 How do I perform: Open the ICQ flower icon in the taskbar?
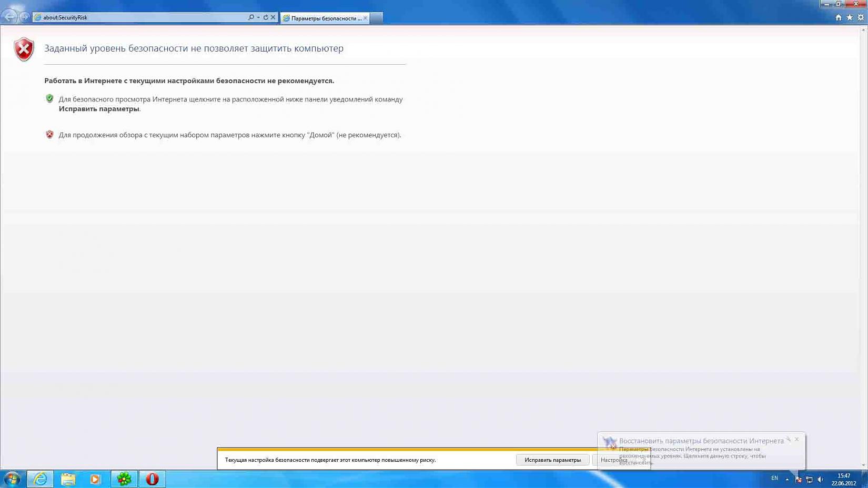tap(124, 479)
